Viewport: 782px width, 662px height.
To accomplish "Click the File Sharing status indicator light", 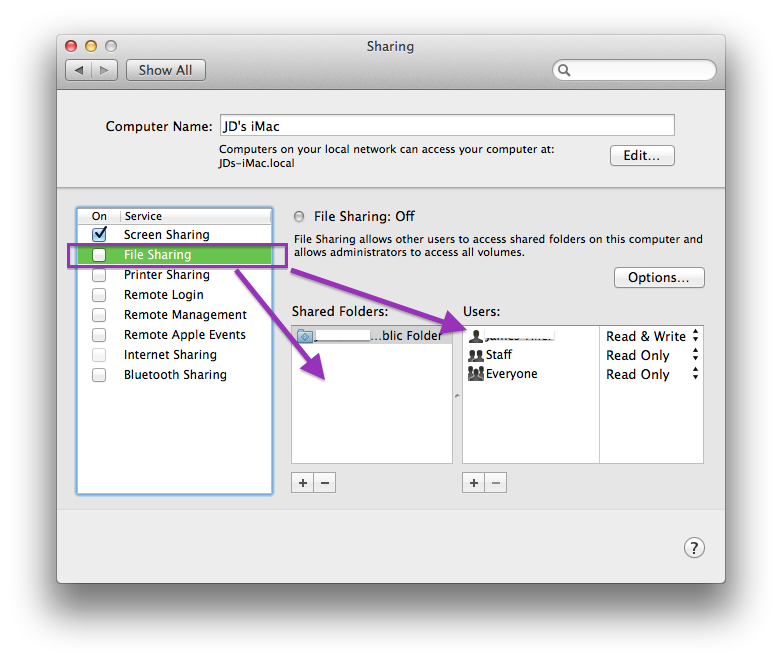I will (x=299, y=217).
